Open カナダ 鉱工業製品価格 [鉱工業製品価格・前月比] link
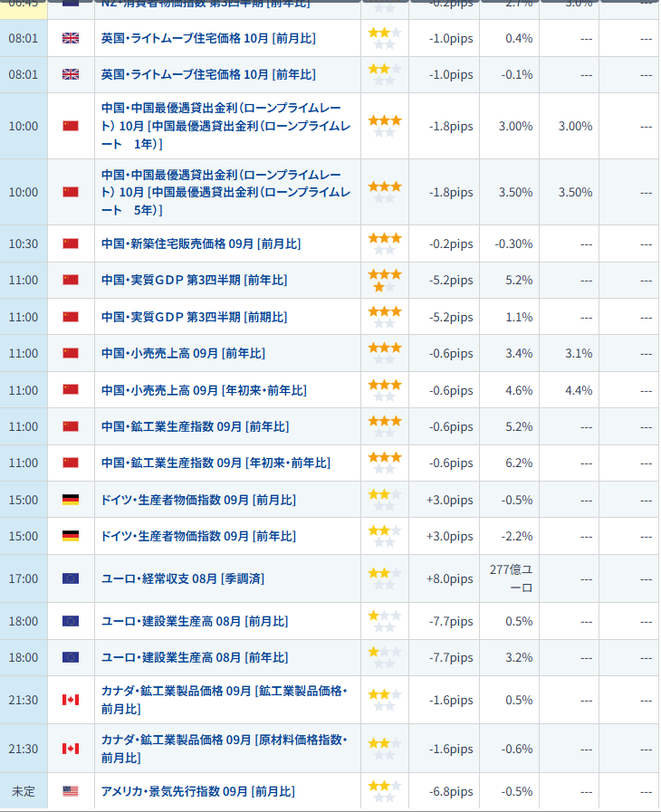The image size is (661, 812). click(224, 700)
